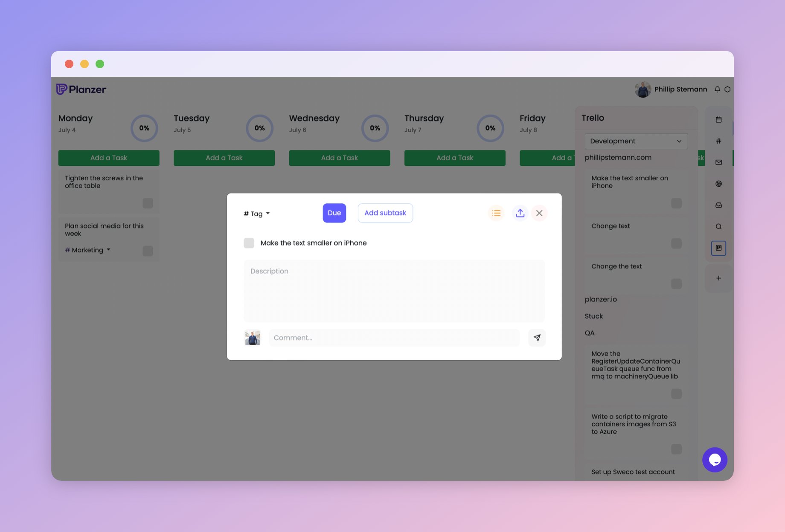This screenshot has height=532, width=785.
Task: Select the hashtag tags icon in sidebar
Action: pos(719,141)
